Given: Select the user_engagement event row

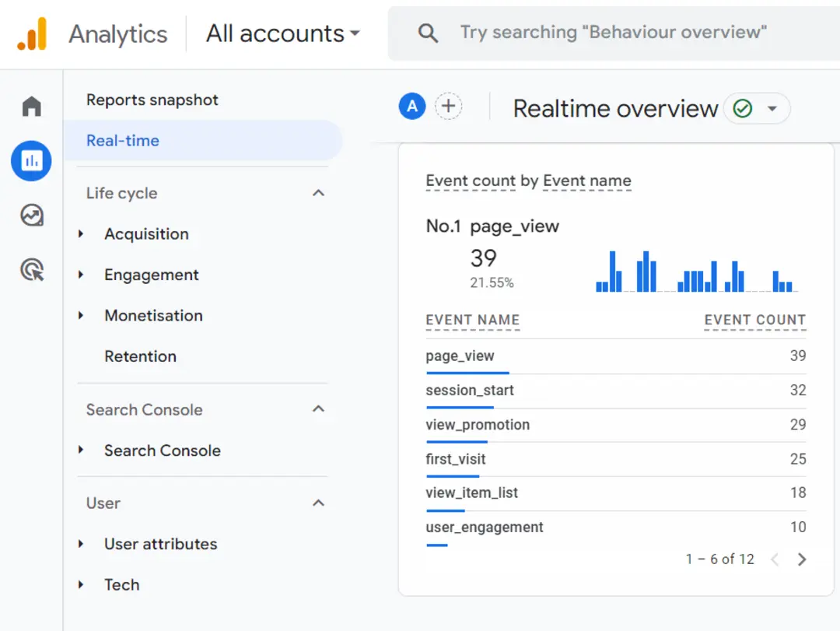Looking at the screenshot, I should tap(615, 528).
